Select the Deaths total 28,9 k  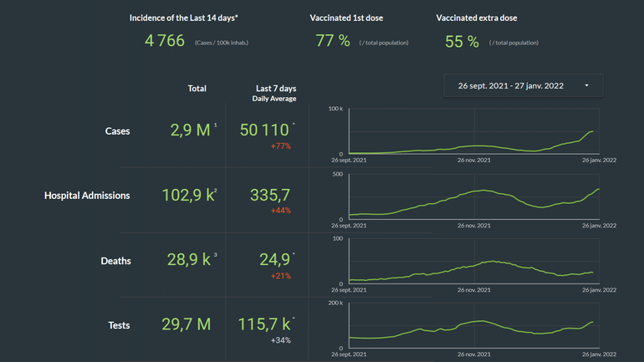(x=188, y=260)
